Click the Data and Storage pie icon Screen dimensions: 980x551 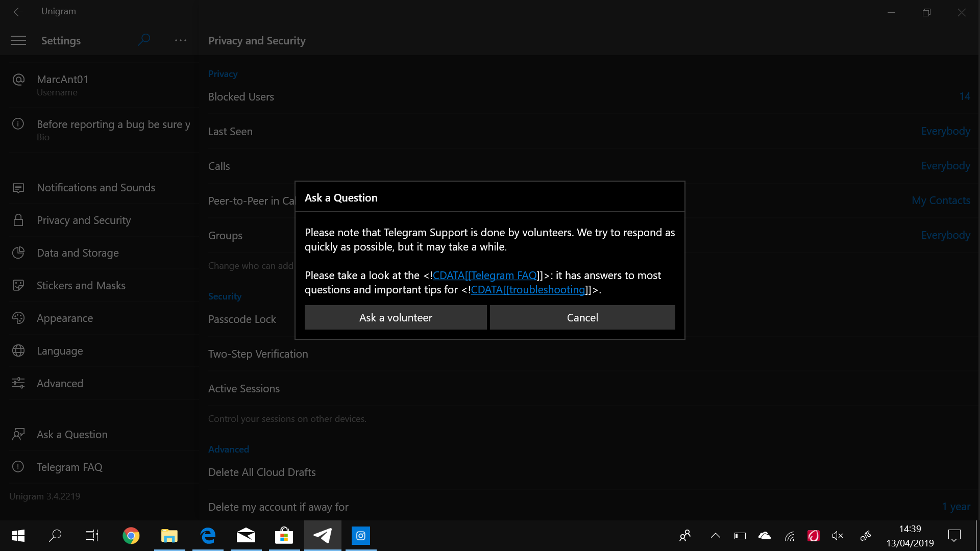coord(18,253)
